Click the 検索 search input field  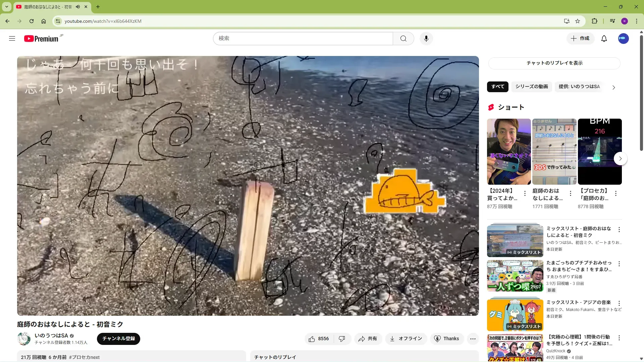(x=303, y=39)
